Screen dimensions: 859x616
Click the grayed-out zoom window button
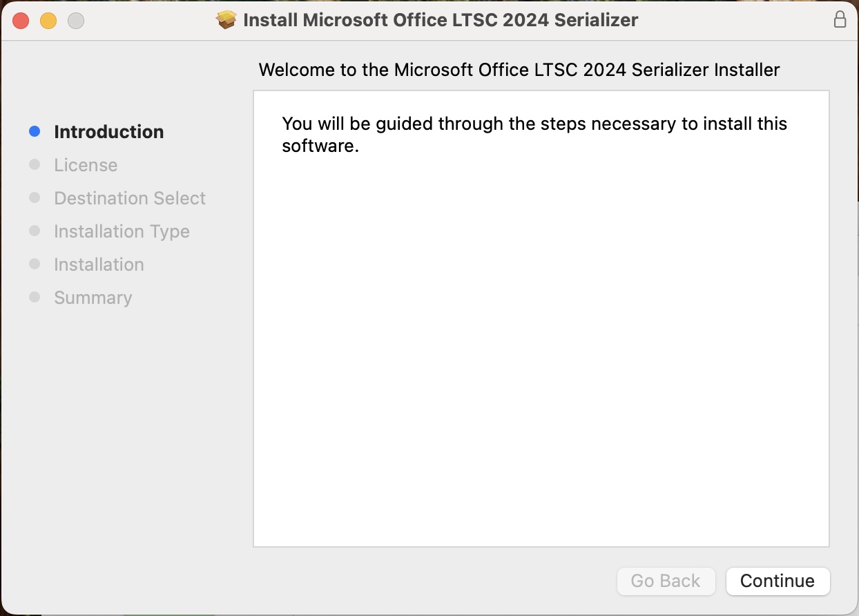76,21
